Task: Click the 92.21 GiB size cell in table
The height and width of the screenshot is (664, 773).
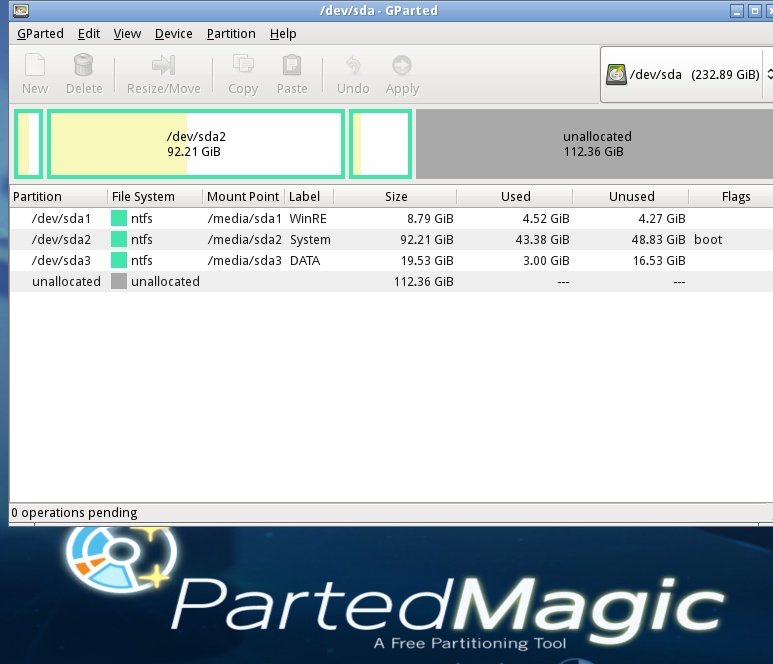Action: 427,240
